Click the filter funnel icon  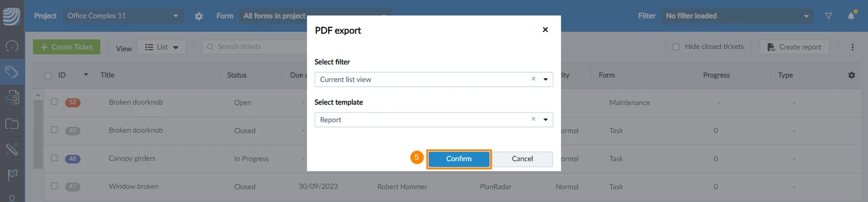click(828, 16)
